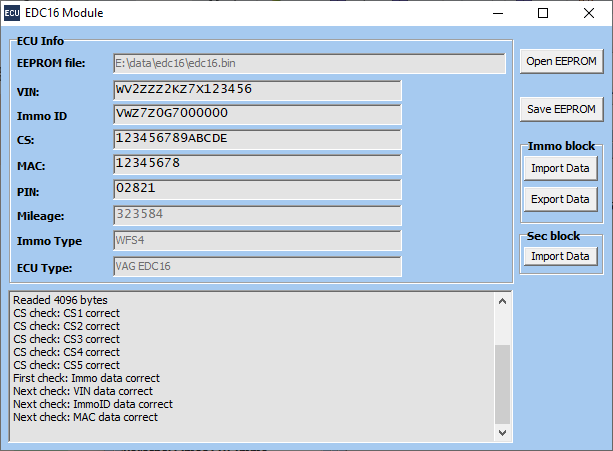Image resolution: width=613 pixels, height=451 pixels.
Task: Import Data in Immo block
Action: tap(560, 168)
